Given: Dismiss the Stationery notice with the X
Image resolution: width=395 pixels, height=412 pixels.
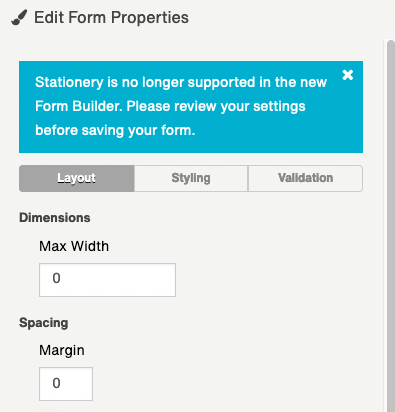Looking at the screenshot, I should click(348, 75).
